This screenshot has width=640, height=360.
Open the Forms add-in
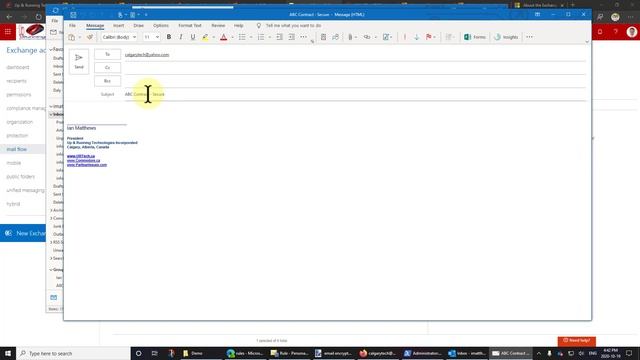(x=475, y=37)
